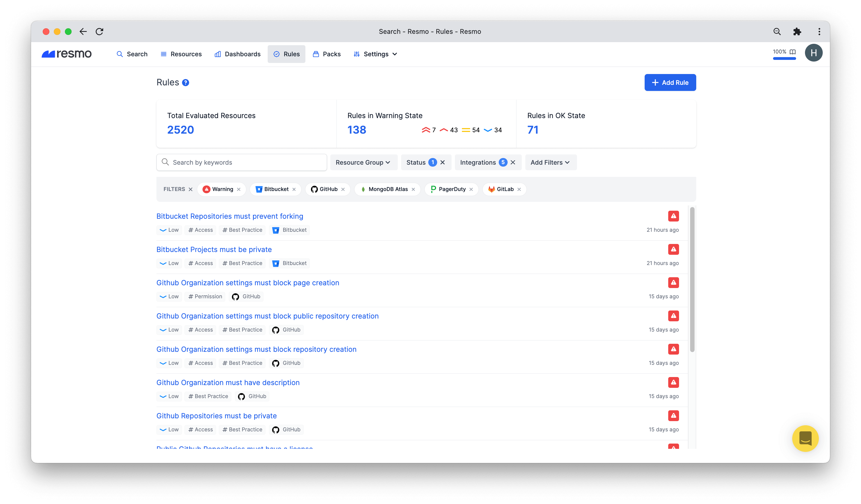
Task: Reload the page with the refresh icon
Action: point(99,31)
